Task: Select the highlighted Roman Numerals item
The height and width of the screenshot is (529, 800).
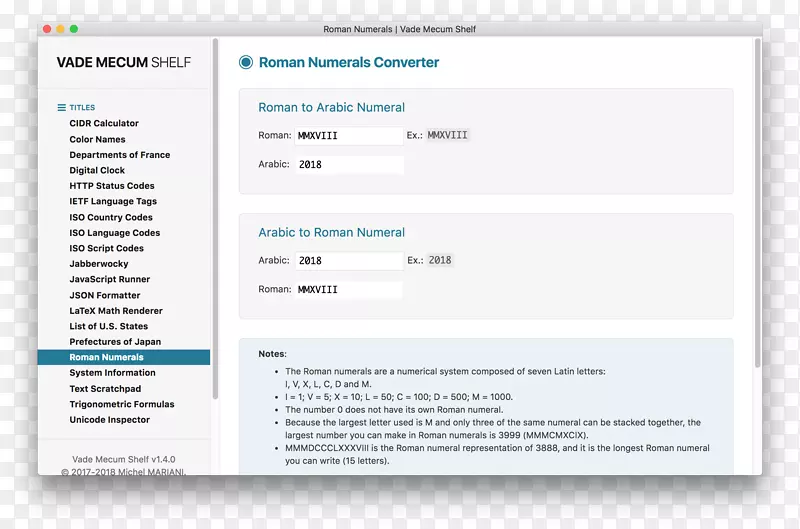Action: [106, 357]
